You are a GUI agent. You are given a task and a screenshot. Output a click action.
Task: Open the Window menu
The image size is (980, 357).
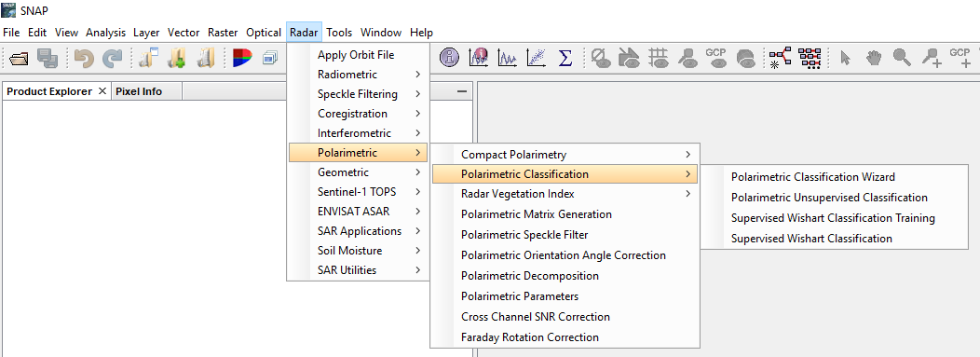click(x=381, y=33)
